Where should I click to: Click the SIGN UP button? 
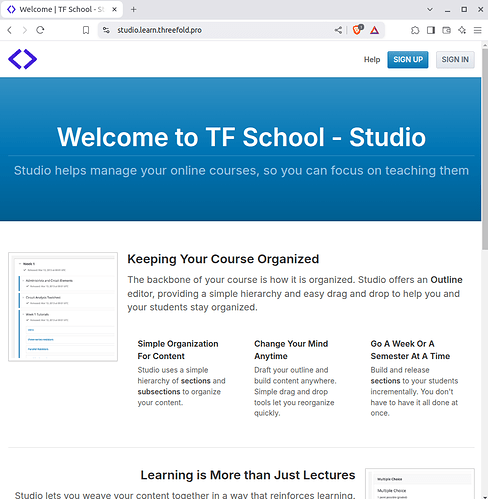point(408,60)
